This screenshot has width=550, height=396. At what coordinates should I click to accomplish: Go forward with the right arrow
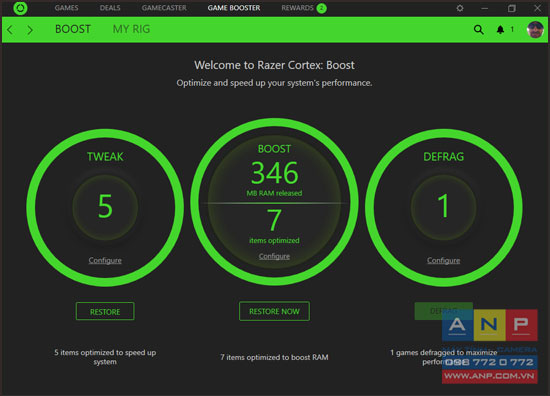pyautogui.click(x=30, y=30)
